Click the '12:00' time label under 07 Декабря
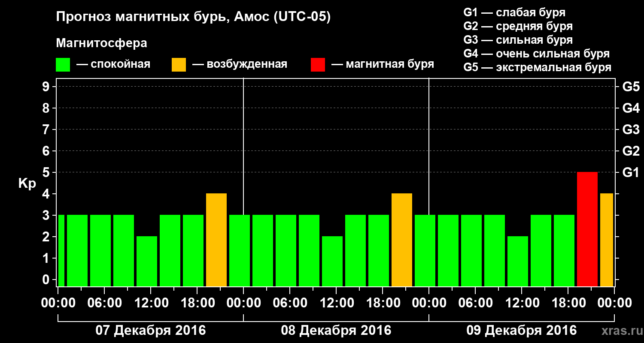 [151, 303]
